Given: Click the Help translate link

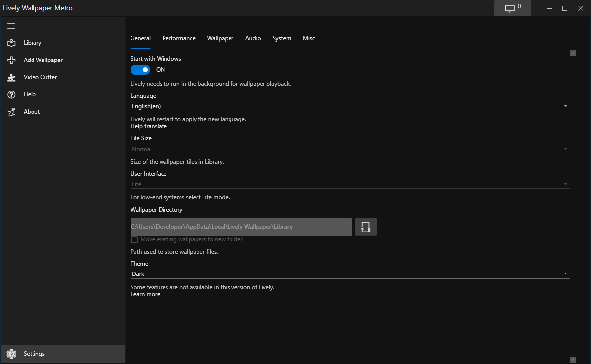Looking at the screenshot, I should coord(149,126).
